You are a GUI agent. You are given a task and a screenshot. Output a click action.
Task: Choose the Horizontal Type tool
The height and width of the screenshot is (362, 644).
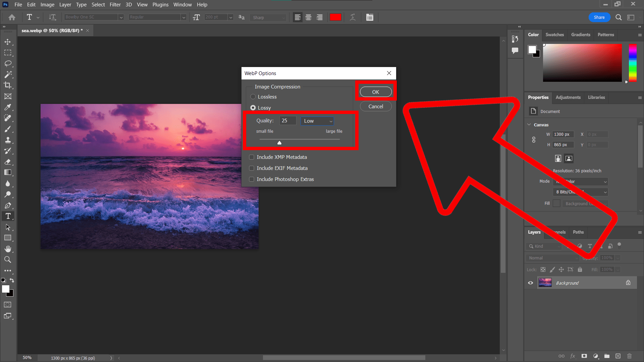tap(8, 216)
